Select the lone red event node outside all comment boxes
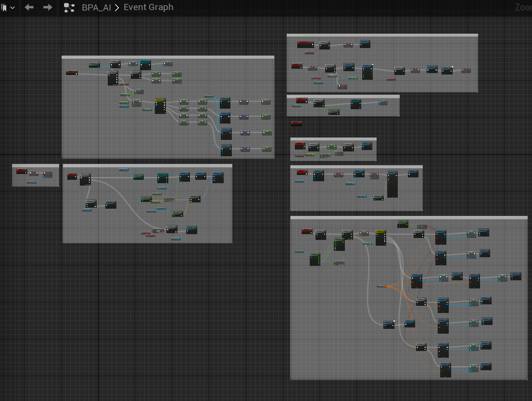Viewport: 532px width, 401px height. [x=296, y=124]
